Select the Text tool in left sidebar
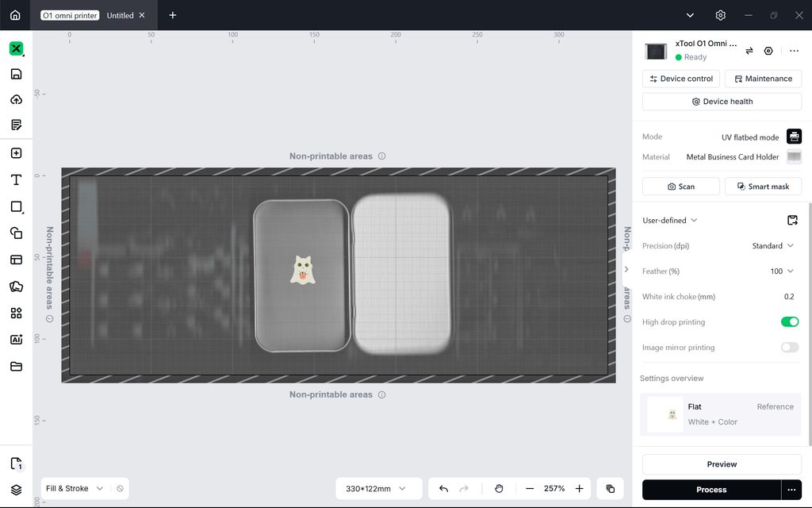The height and width of the screenshot is (508, 812). (x=16, y=179)
